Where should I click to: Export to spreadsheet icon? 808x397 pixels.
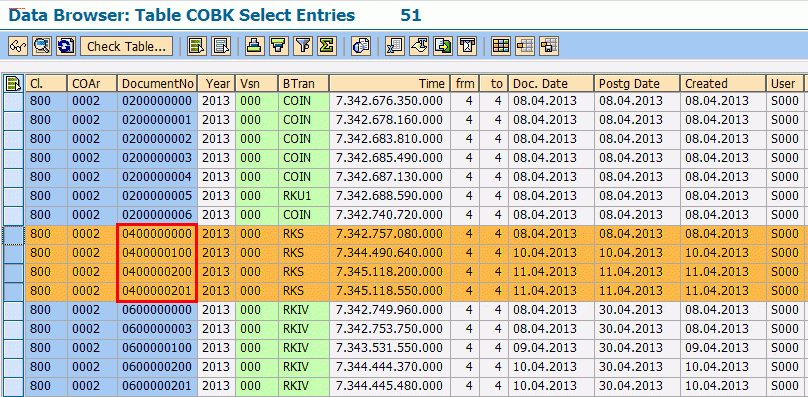pyautogui.click(x=395, y=46)
